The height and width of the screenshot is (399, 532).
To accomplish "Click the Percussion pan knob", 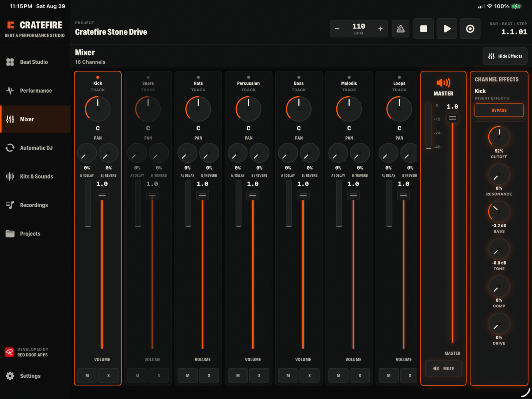I will pos(249,109).
